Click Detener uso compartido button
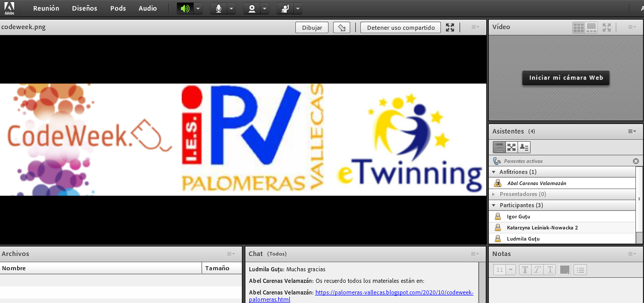This screenshot has height=303, width=644. click(401, 28)
